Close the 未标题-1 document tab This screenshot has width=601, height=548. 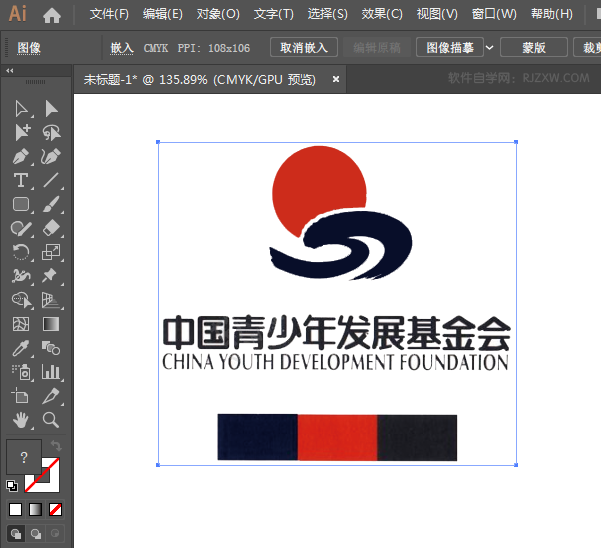(x=336, y=79)
